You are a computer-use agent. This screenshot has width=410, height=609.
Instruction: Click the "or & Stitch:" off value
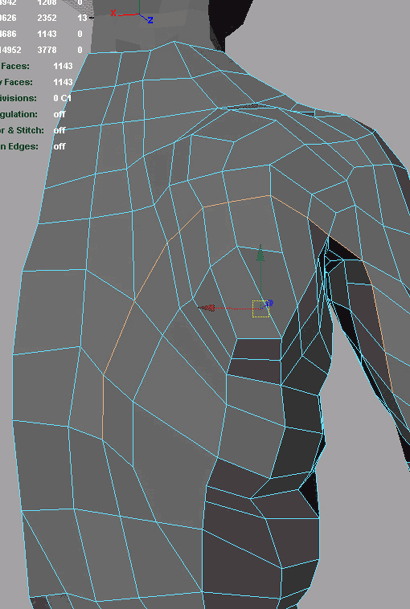coord(59,130)
